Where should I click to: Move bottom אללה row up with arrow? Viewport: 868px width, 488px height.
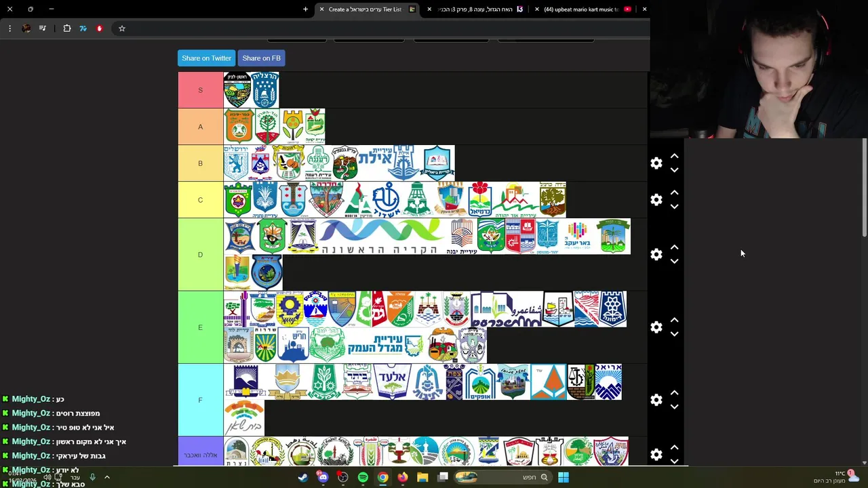tap(674, 447)
